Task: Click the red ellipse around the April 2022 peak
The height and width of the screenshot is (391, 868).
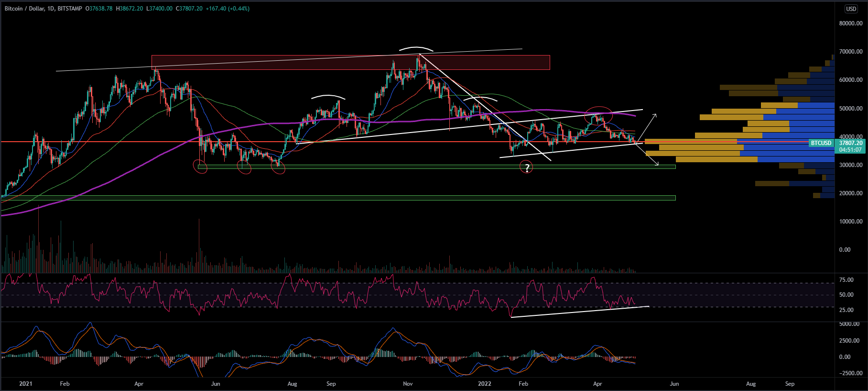Action: point(598,108)
